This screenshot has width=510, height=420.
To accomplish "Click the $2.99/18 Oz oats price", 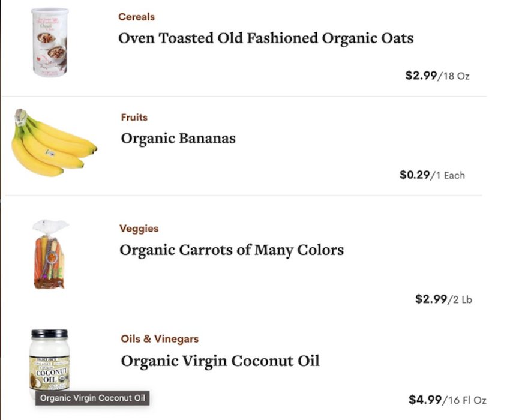I will tap(437, 76).
